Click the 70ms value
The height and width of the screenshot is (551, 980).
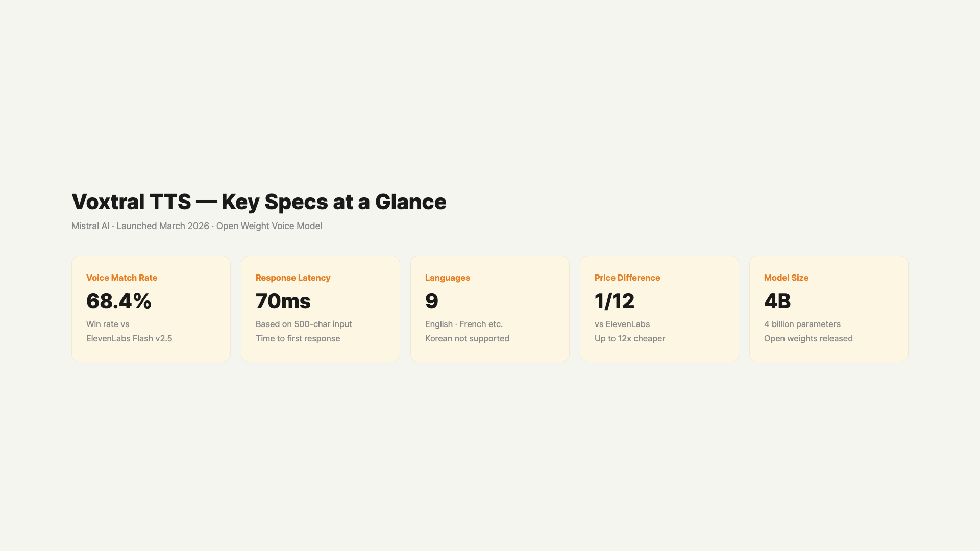click(283, 301)
